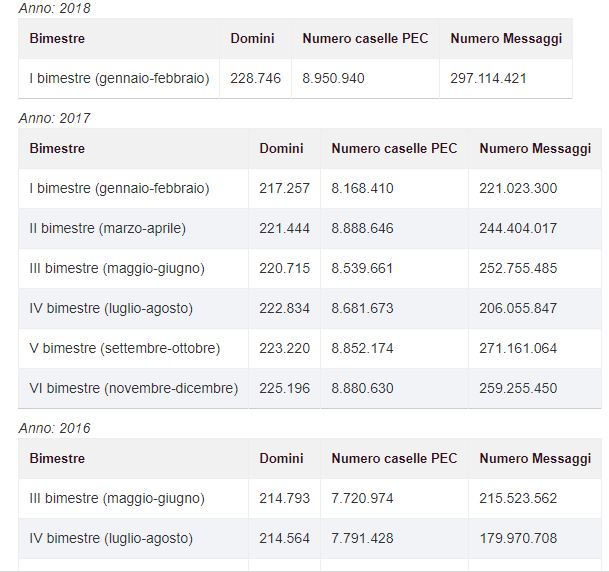609x572 pixels.
Task: Select VI bimestre (novembre-dicembre) row label
Action: 134,388
